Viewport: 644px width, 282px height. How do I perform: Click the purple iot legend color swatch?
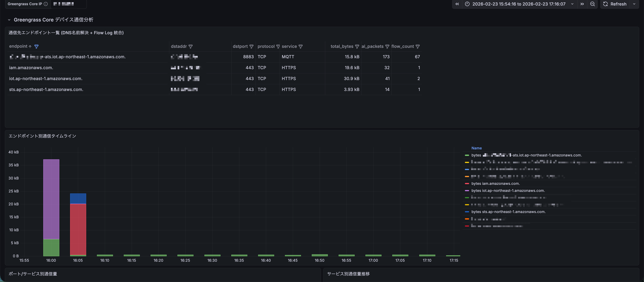467,191
